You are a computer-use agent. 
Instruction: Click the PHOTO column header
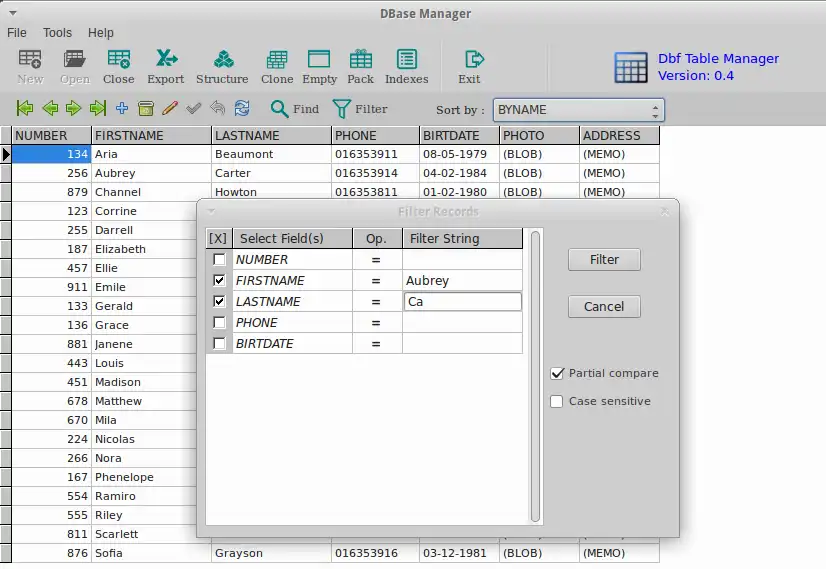click(539, 135)
